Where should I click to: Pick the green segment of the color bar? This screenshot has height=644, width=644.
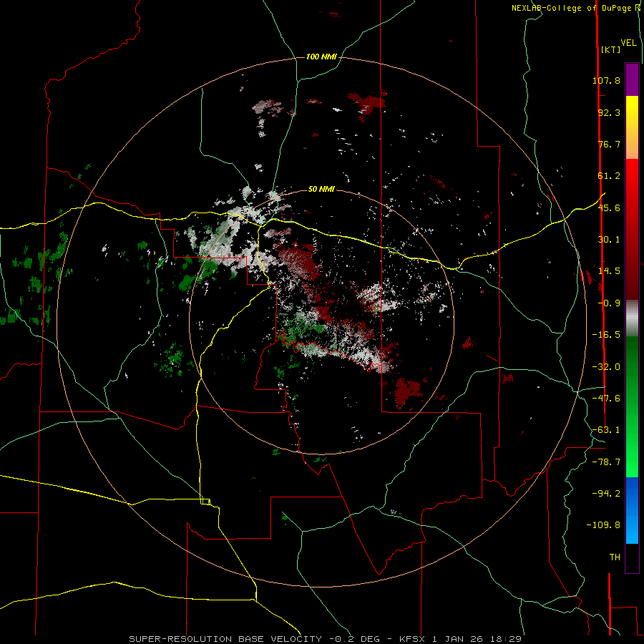pos(632,406)
